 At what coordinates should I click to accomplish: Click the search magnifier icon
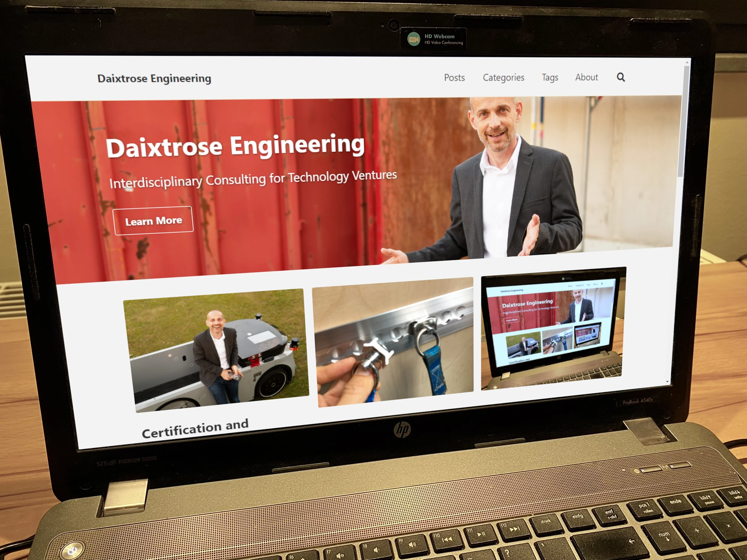click(x=621, y=77)
